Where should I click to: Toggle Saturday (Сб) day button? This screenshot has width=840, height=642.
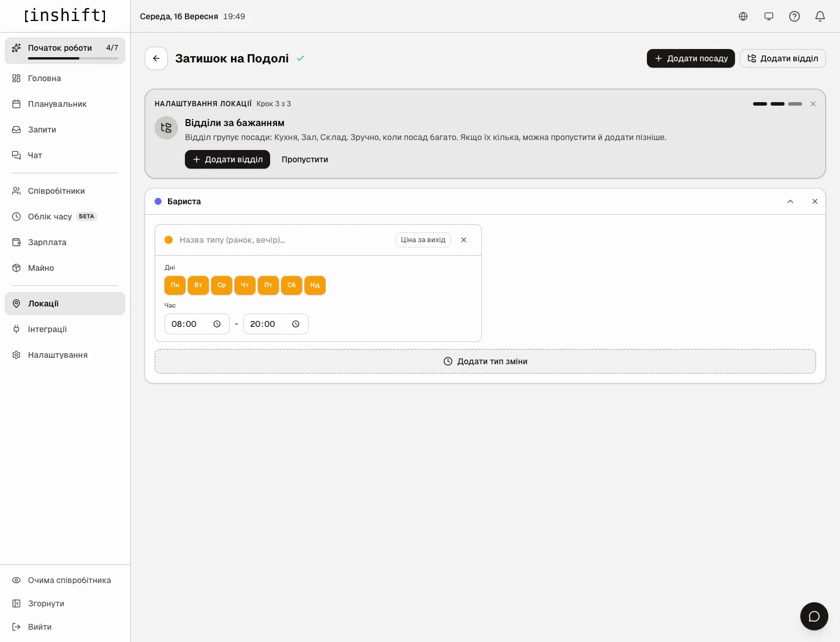[x=292, y=285]
